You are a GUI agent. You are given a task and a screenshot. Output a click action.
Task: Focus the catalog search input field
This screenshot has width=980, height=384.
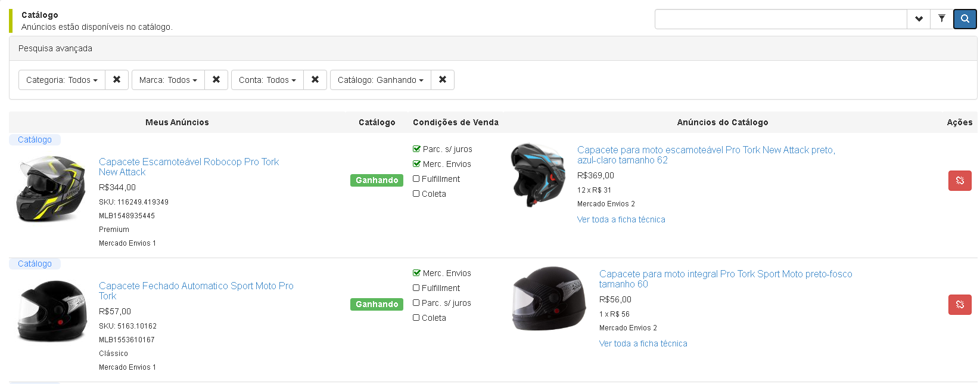(780, 19)
